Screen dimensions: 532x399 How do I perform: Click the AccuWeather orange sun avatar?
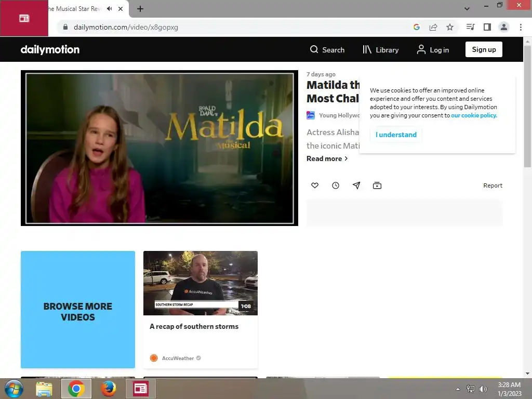click(154, 358)
